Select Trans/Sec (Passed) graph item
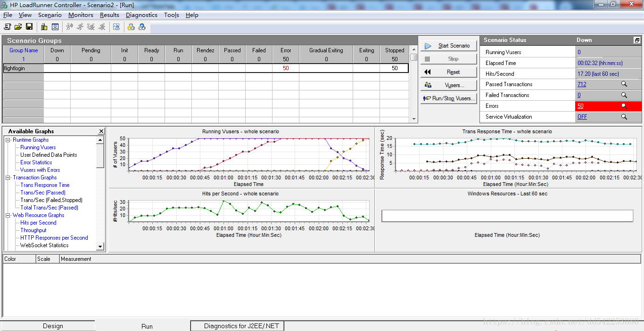The height and width of the screenshot is (331, 644). 43,193
